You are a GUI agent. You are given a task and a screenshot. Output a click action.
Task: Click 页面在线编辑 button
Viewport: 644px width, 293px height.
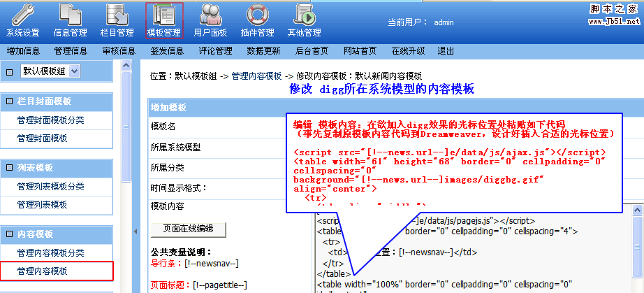tap(189, 229)
